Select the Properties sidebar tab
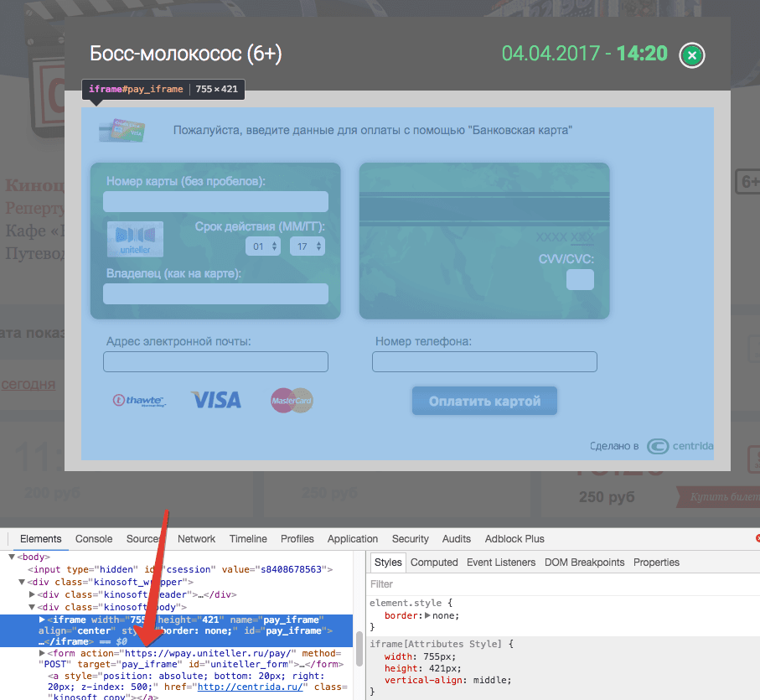 (x=656, y=563)
